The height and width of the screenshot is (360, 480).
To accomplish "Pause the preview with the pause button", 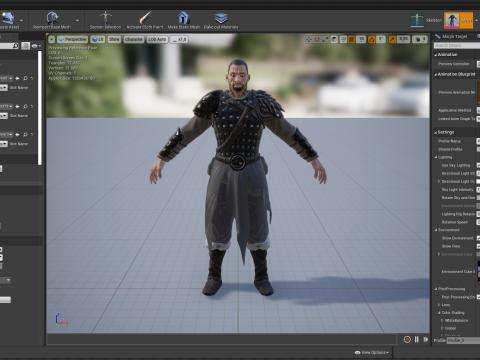I will [417, 339].
